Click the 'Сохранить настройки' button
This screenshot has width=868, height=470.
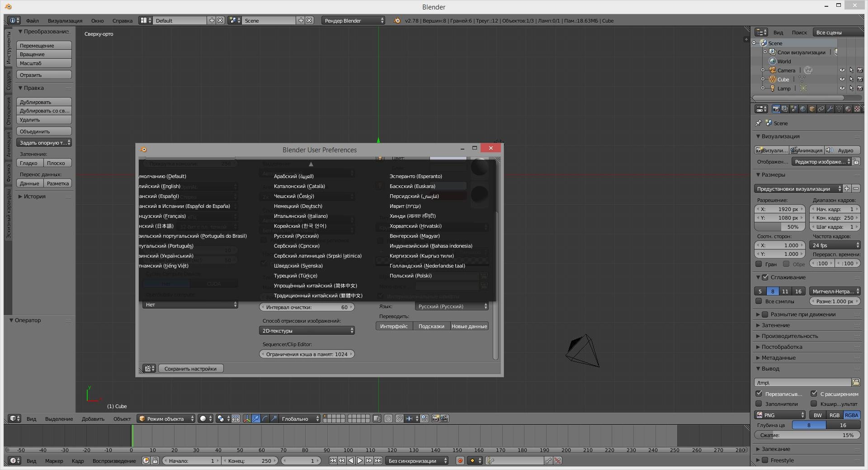tap(190, 369)
